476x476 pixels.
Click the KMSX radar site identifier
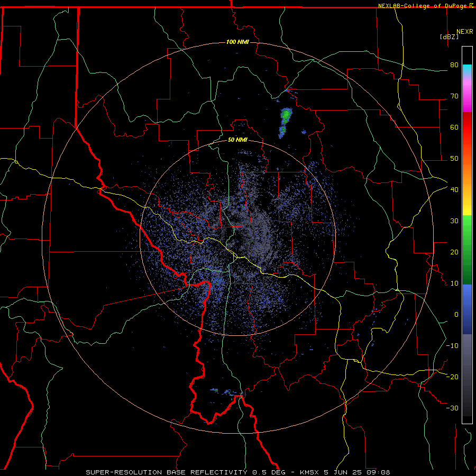pyautogui.click(x=309, y=472)
